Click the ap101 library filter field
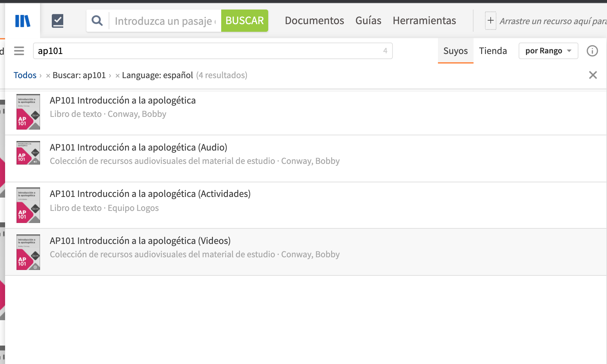 [x=213, y=51]
